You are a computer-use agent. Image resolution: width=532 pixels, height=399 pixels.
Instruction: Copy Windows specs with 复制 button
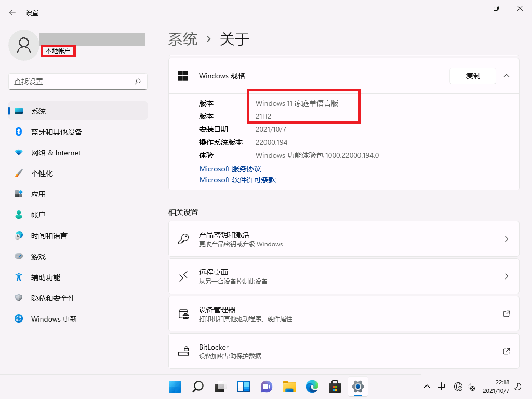click(473, 76)
